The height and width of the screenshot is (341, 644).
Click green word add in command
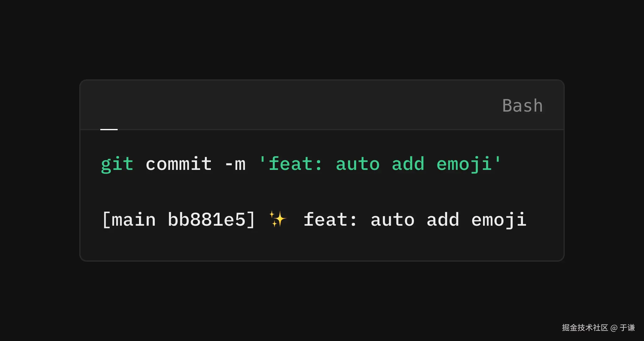coord(408,164)
